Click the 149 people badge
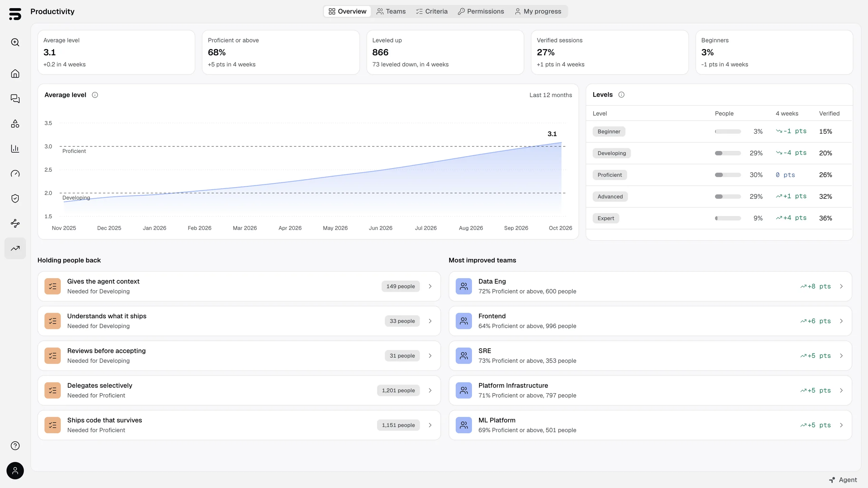The width and height of the screenshot is (868, 488). pyautogui.click(x=400, y=286)
